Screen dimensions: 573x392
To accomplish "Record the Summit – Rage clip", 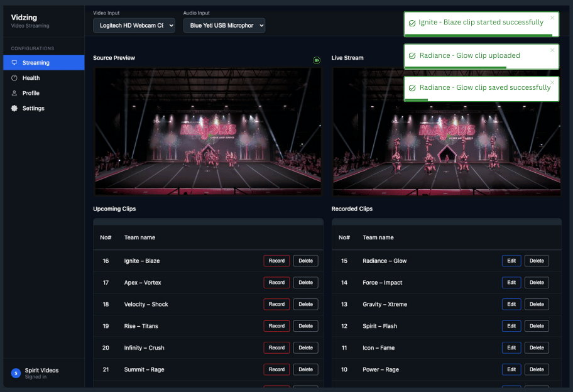I will click(276, 369).
